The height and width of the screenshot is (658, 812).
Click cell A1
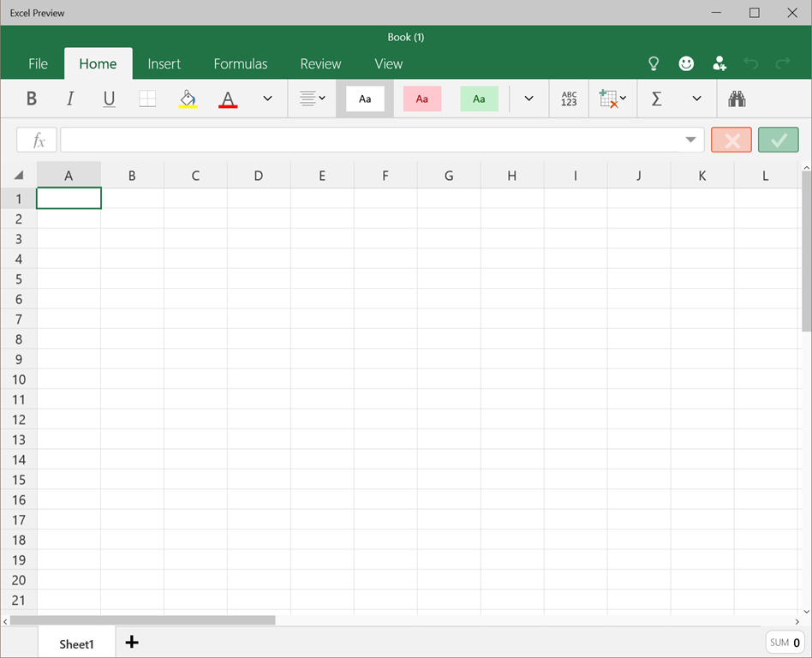[x=69, y=199]
